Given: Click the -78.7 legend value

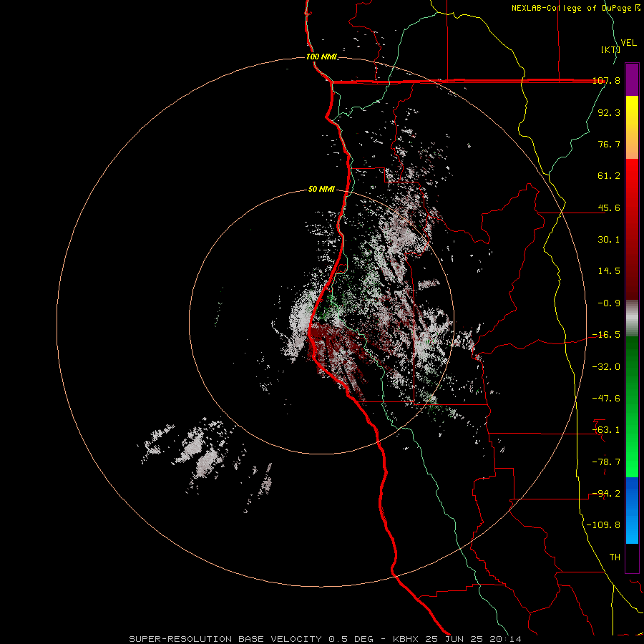Looking at the screenshot, I should click(x=606, y=462).
